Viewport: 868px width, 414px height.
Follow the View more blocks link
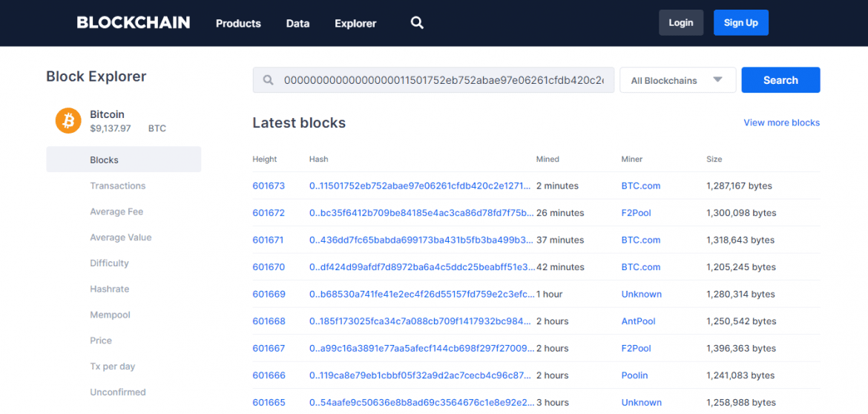coord(781,122)
